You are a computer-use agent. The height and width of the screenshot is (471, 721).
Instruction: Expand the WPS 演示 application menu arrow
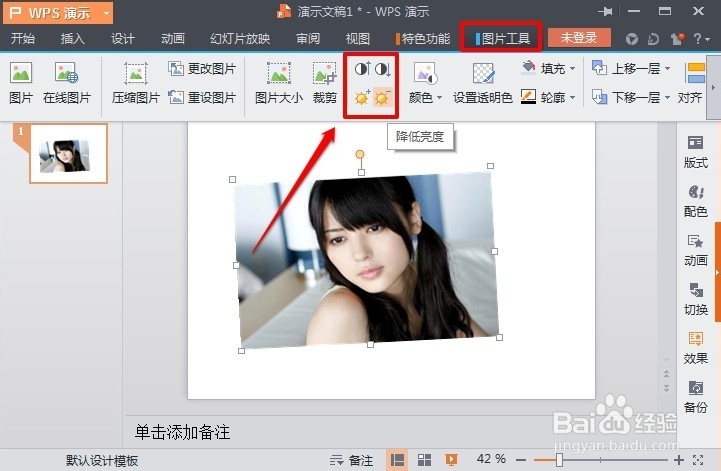tap(106, 13)
